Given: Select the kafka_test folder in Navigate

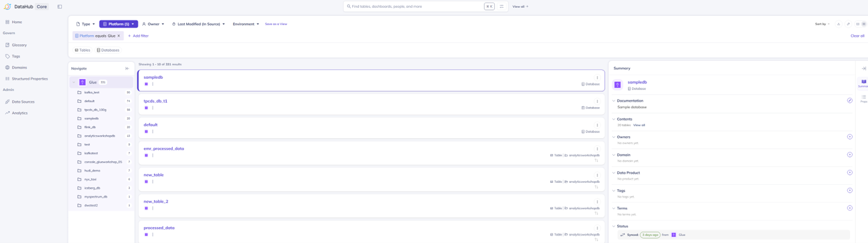Looking at the screenshot, I should [x=92, y=92].
